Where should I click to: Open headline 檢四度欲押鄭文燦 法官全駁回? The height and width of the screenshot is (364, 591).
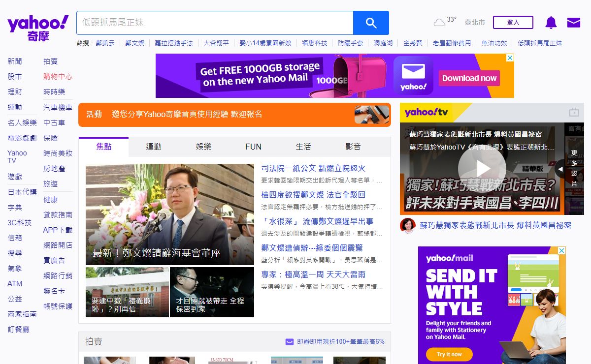click(313, 195)
